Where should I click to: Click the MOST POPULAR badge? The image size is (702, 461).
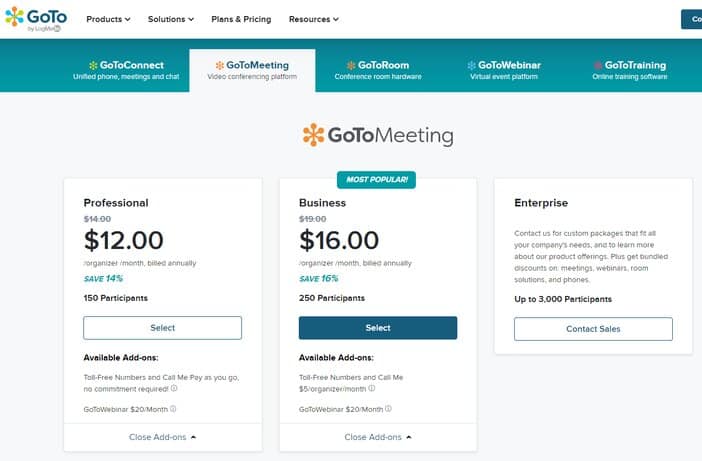coord(377,180)
